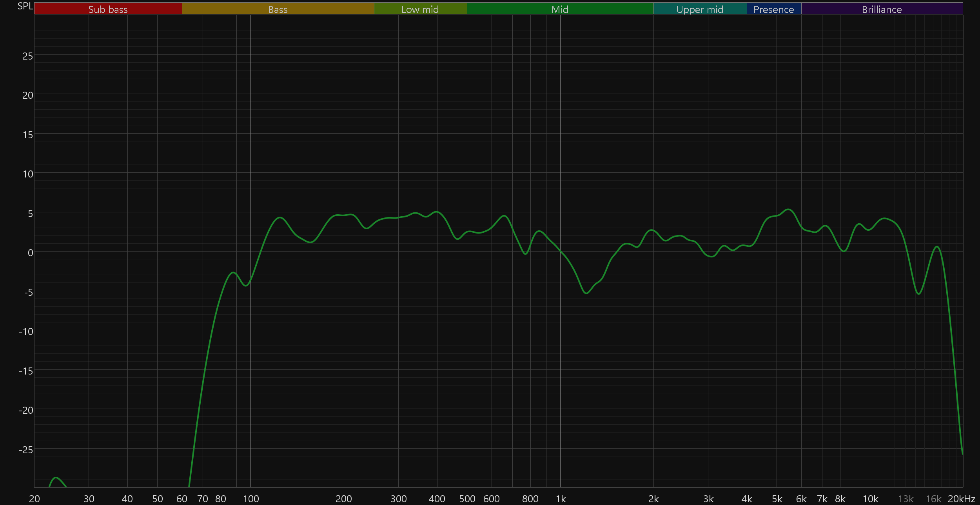The height and width of the screenshot is (505, 980).
Task: Click the 100 Hz axis label
Action: (x=251, y=499)
